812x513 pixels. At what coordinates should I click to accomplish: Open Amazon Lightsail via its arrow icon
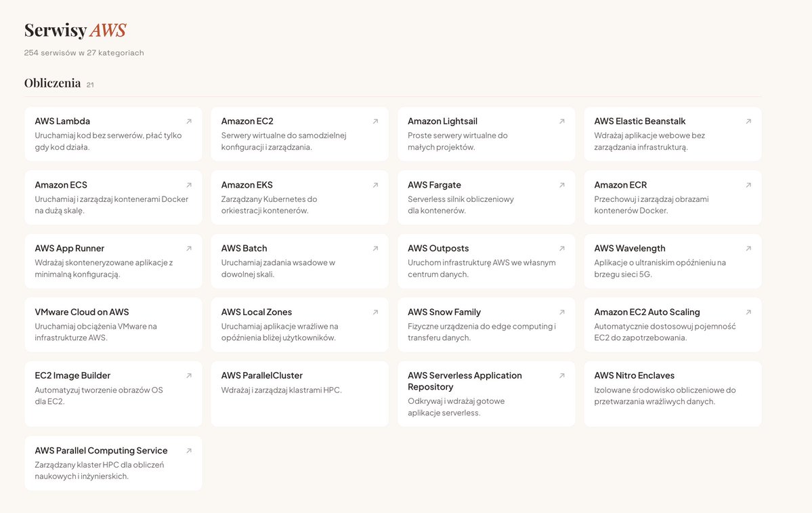point(562,121)
